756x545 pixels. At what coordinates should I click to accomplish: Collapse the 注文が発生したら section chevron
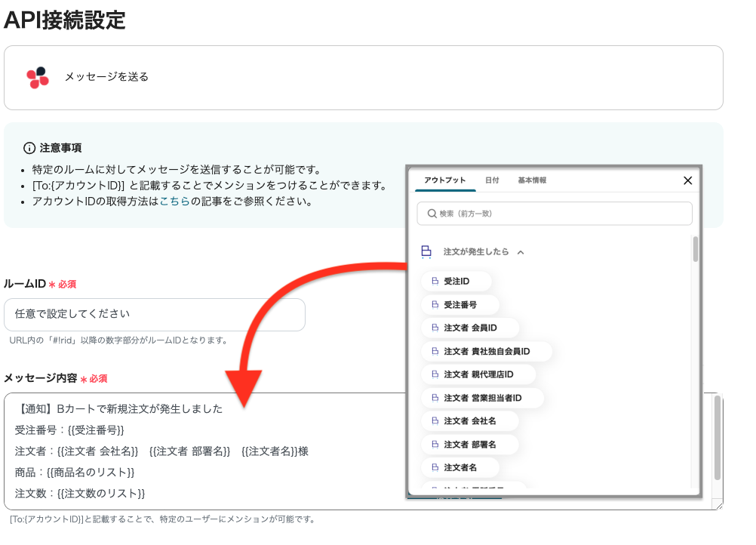tap(521, 252)
